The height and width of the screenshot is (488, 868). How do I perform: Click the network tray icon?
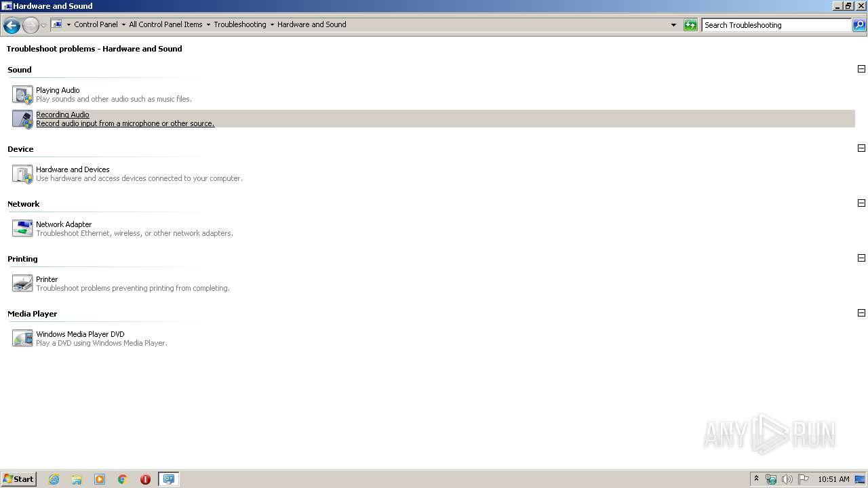point(771,479)
